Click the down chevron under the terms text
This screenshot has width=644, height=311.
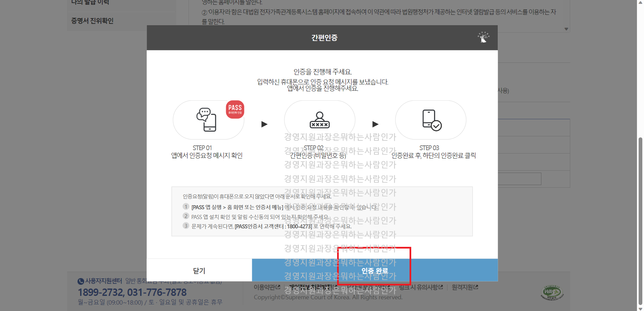566,29
